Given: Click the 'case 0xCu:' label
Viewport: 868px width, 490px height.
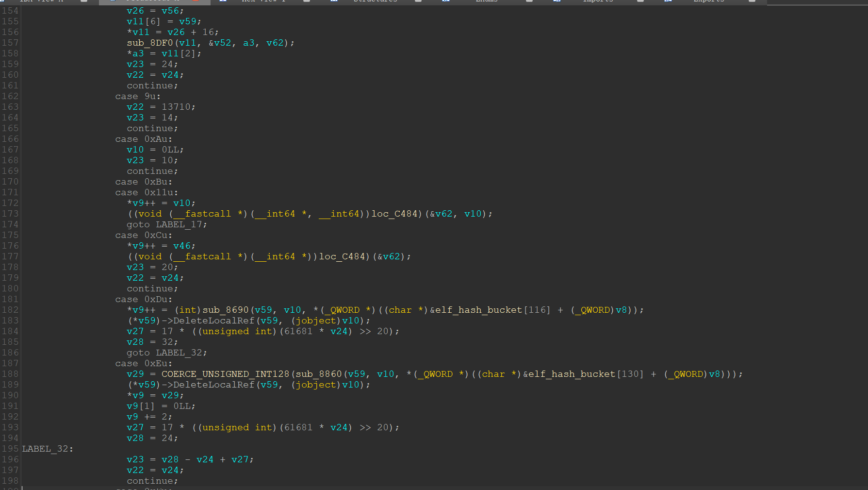Looking at the screenshot, I should tap(144, 235).
